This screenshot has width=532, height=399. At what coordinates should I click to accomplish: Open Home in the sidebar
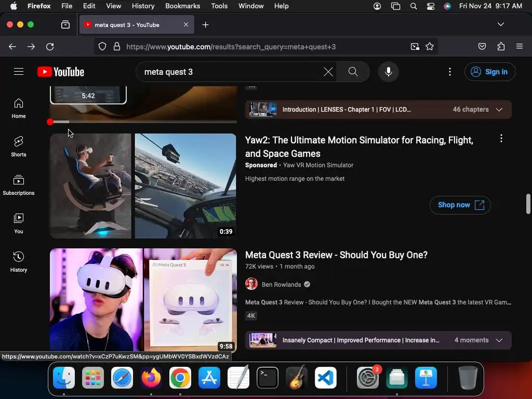pyautogui.click(x=19, y=108)
